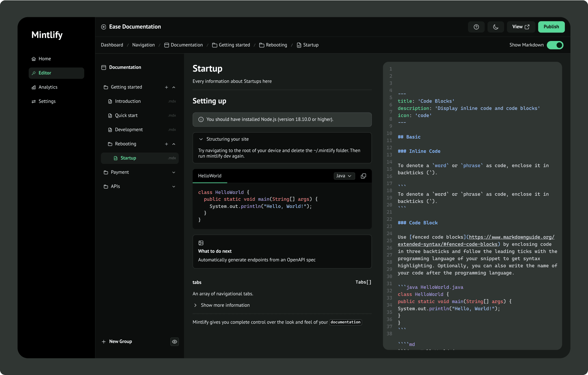Select Editor in the sidebar
The width and height of the screenshot is (588, 375).
56,73
